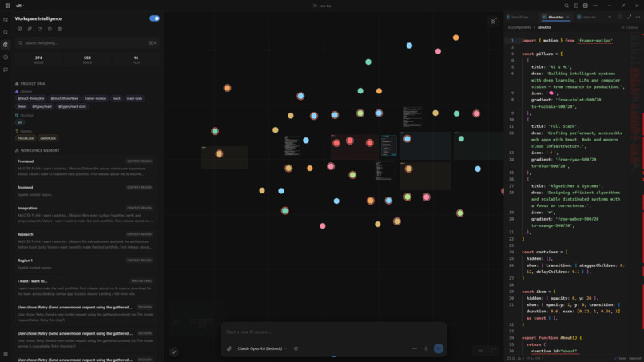This screenshot has width=644, height=362.
Task: Open the prompt bar ellipsis options
Action: (415, 349)
